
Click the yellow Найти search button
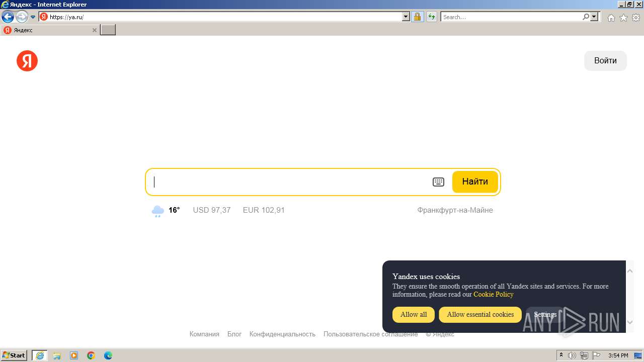click(475, 182)
